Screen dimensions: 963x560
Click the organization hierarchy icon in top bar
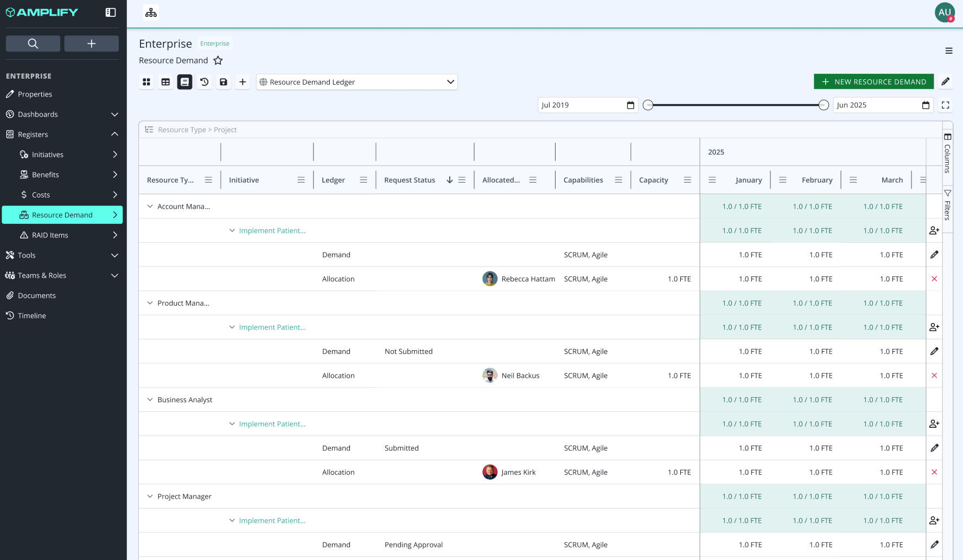(x=151, y=12)
